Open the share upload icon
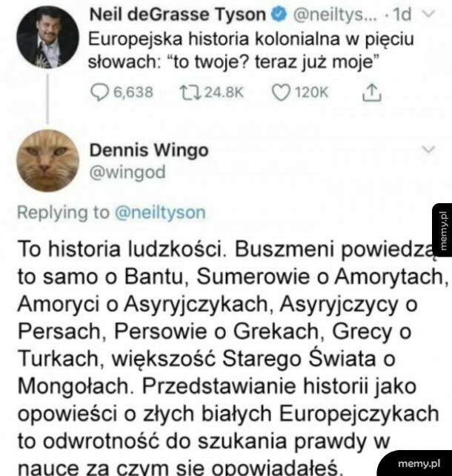Screen dimensions: 452x476 [372, 92]
